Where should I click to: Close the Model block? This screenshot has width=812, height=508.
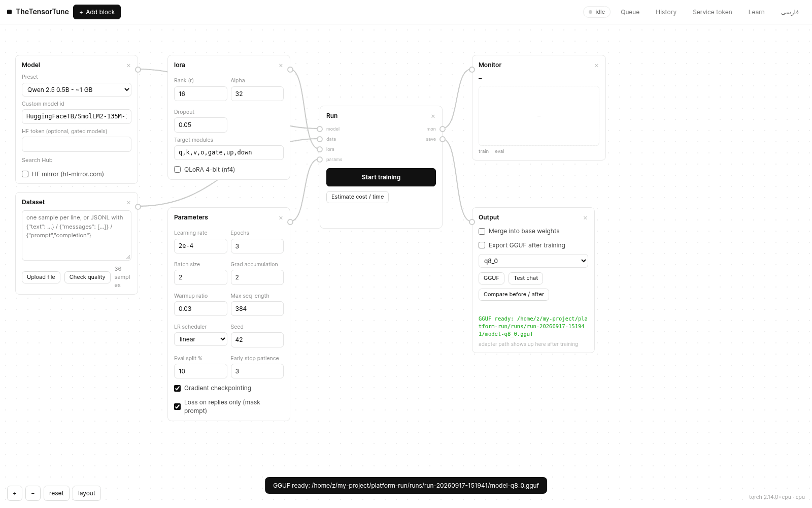128,66
